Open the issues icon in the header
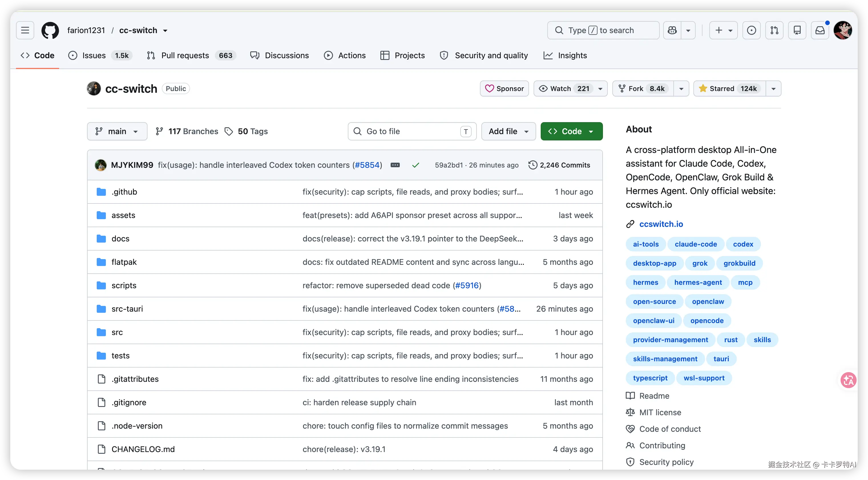Image resolution: width=868 pixels, height=480 pixels. tap(751, 30)
